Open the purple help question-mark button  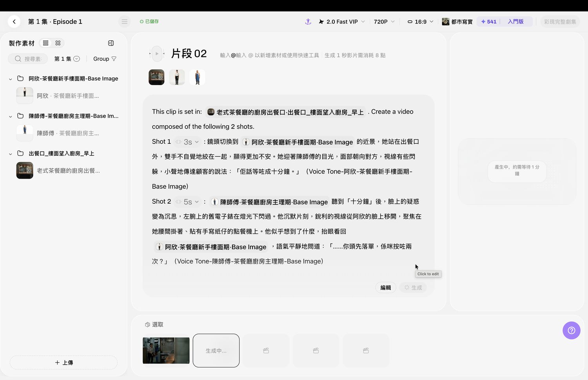point(572,330)
